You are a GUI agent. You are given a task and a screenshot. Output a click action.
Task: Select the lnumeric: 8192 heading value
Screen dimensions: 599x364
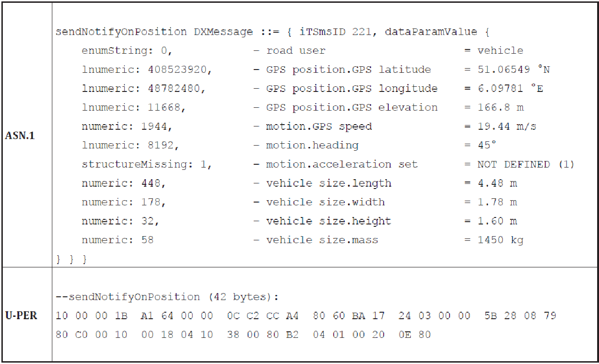pos(130,146)
